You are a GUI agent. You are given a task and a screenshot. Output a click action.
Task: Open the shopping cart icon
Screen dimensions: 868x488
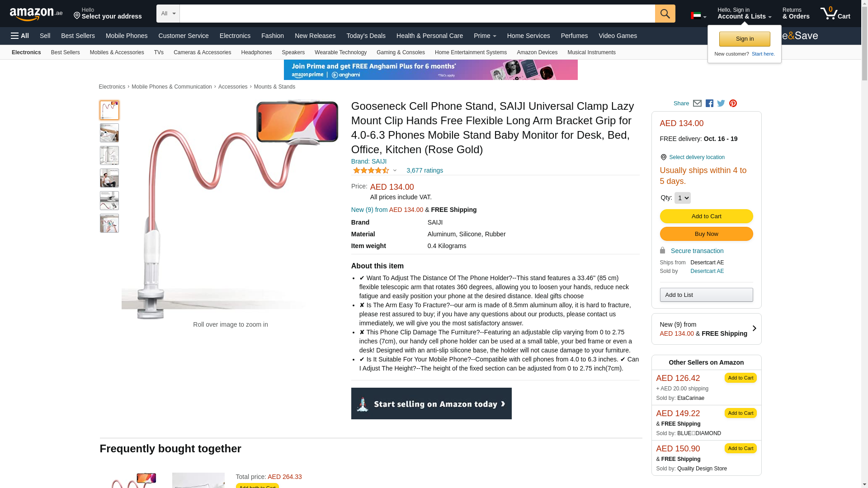point(835,13)
